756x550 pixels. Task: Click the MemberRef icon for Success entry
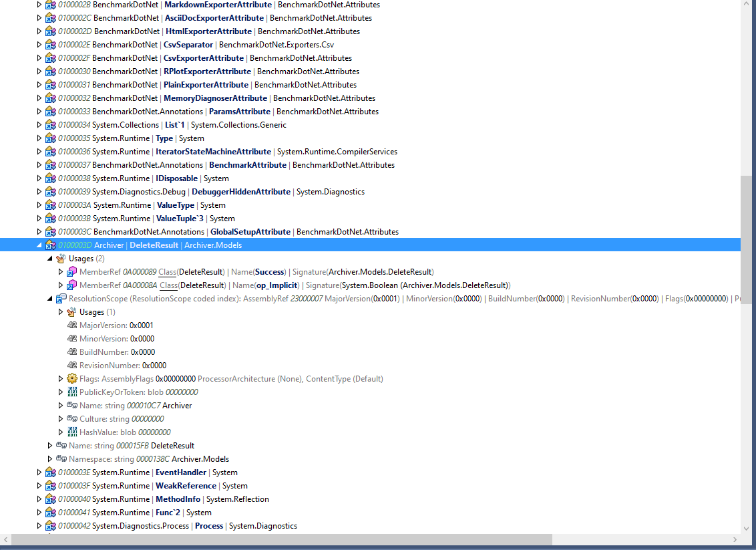tap(72, 272)
